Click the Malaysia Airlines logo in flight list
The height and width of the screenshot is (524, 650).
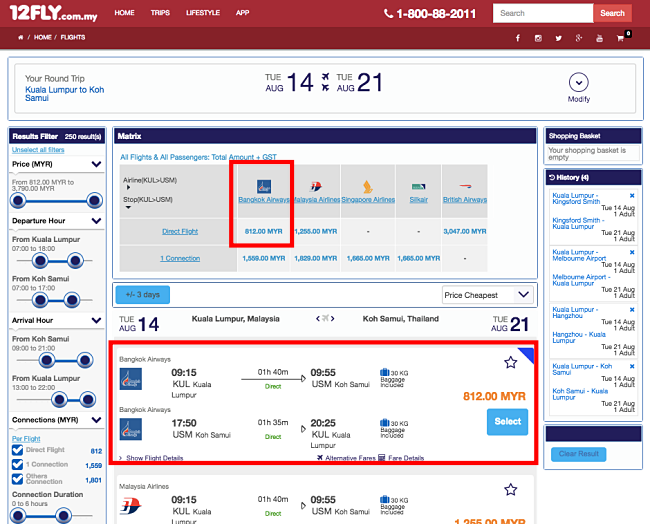pyautogui.click(x=131, y=506)
